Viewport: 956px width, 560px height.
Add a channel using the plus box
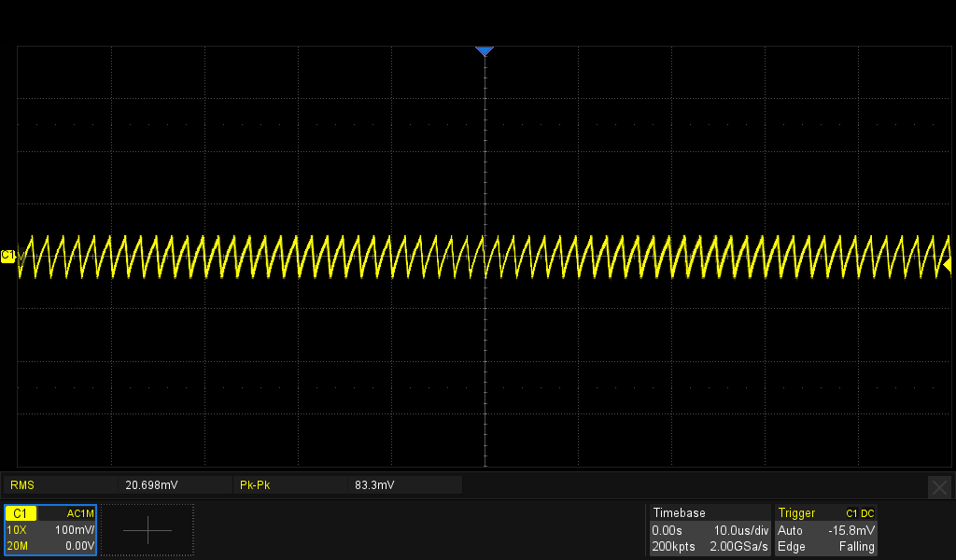coord(148,530)
